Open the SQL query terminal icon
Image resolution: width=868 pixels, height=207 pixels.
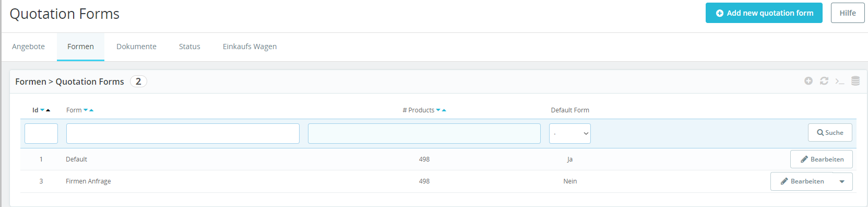click(x=840, y=81)
